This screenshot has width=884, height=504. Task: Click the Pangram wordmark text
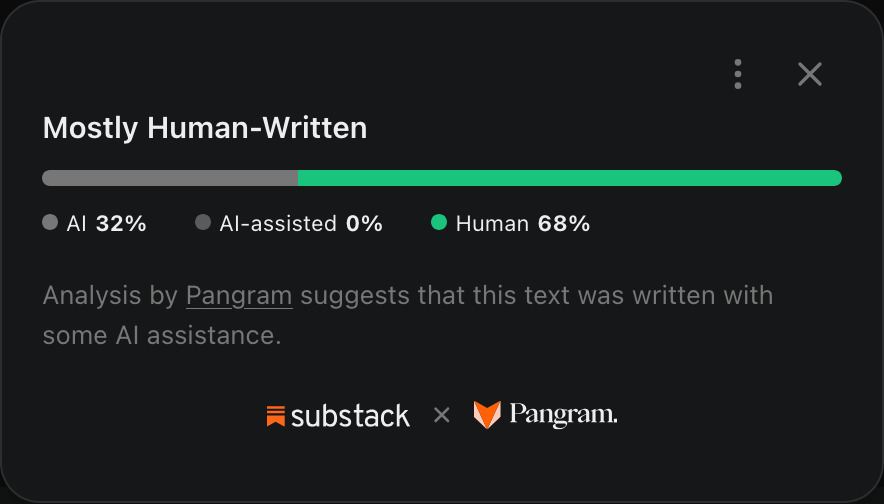click(x=563, y=415)
